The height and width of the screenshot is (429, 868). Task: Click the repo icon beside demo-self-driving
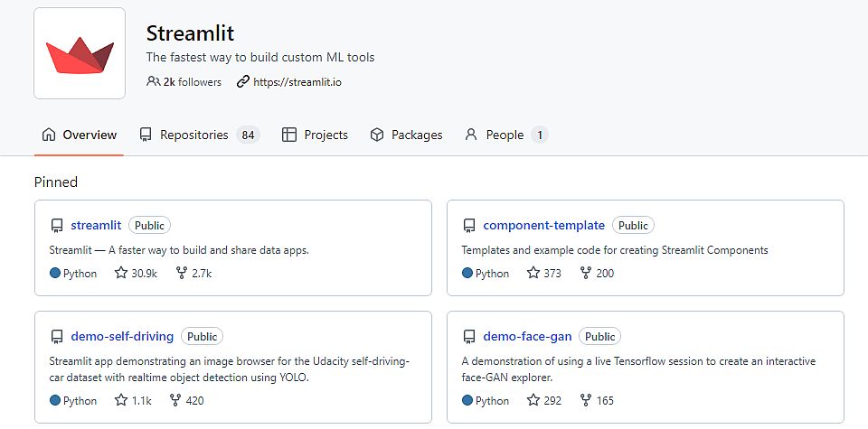pyautogui.click(x=56, y=337)
